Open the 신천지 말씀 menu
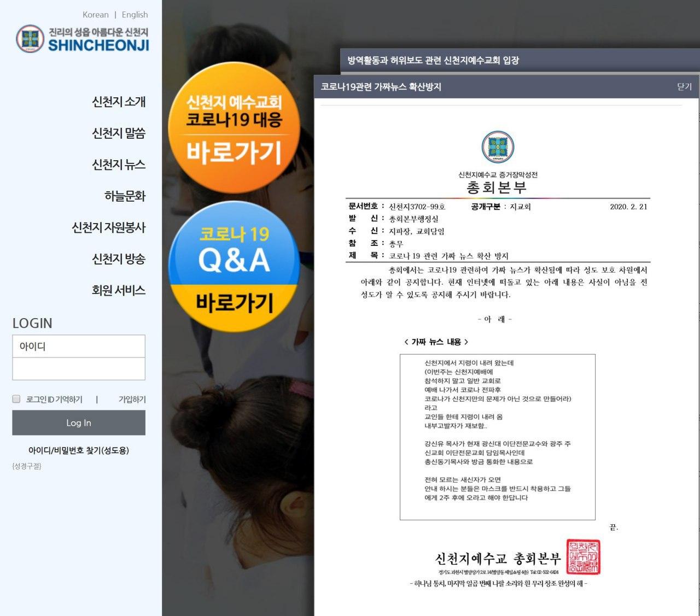The image size is (700, 616). tap(119, 133)
